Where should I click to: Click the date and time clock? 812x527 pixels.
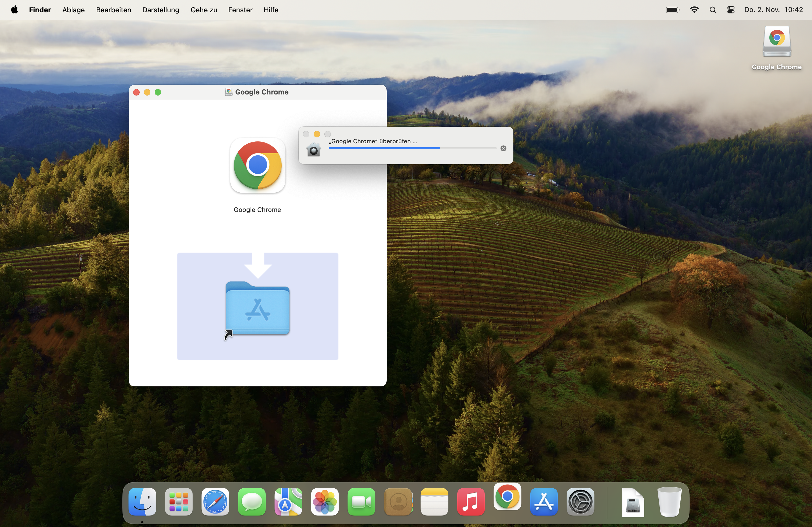[773, 10]
